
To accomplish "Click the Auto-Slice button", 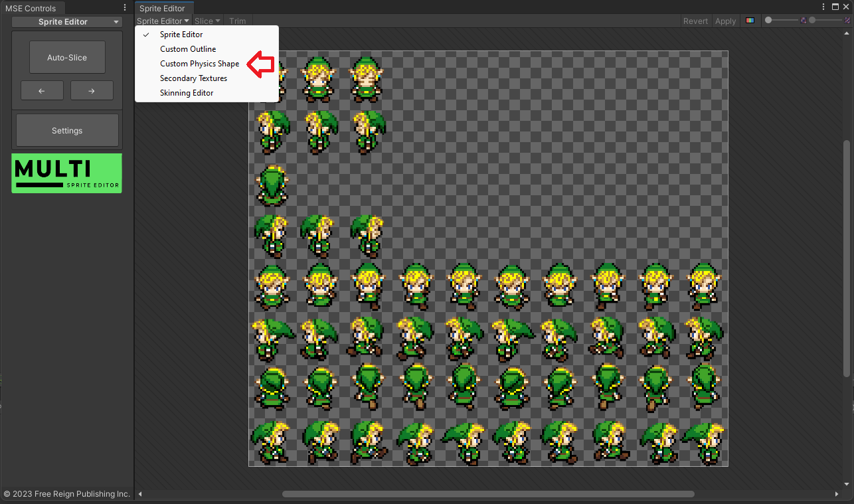I will pos(67,58).
